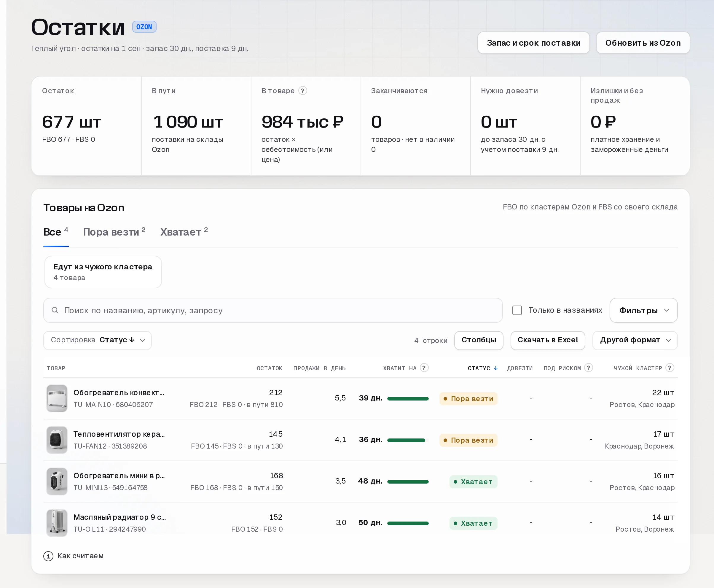Click the 50 дн. stock progress bar
This screenshot has width=714, height=588.
click(x=408, y=523)
